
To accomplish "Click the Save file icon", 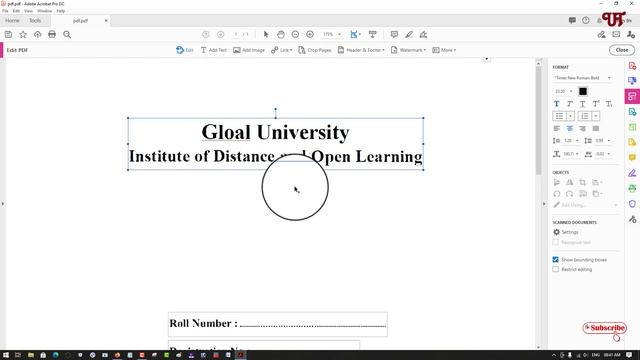I will click(8, 35).
